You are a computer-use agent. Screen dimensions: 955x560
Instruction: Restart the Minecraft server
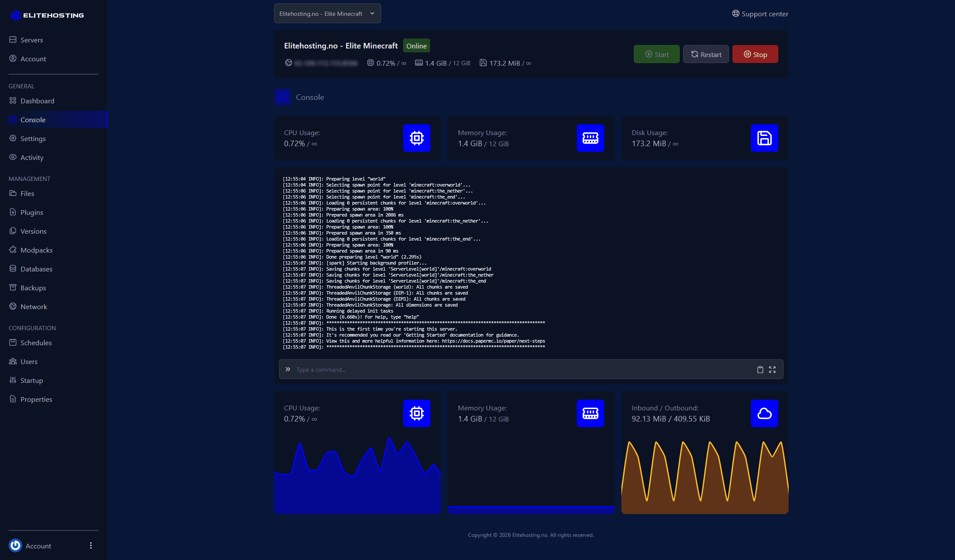point(706,54)
